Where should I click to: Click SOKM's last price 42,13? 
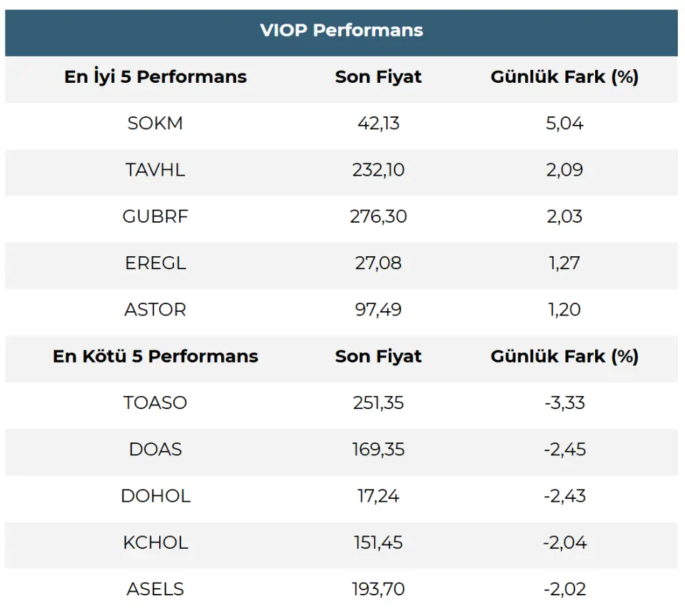tap(378, 123)
